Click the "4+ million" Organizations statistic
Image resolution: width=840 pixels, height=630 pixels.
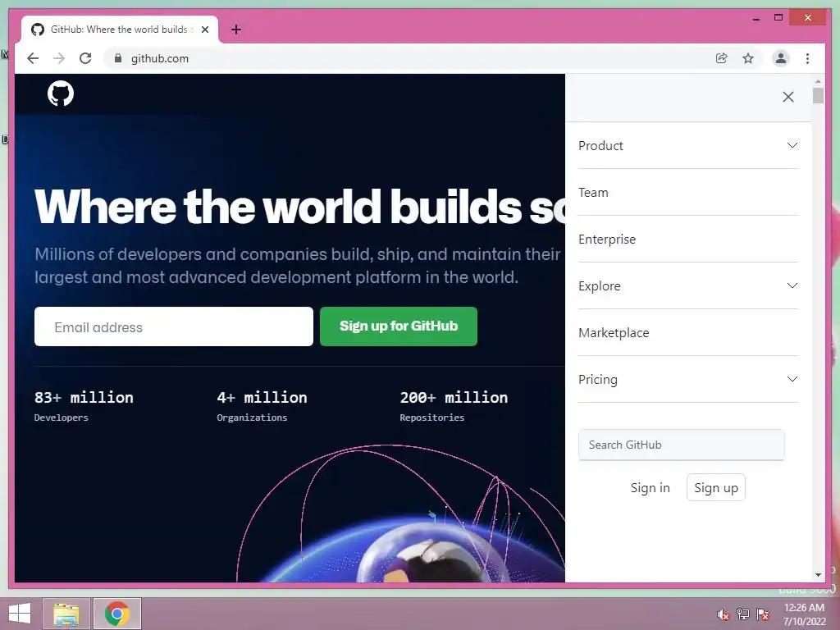(x=262, y=406)
